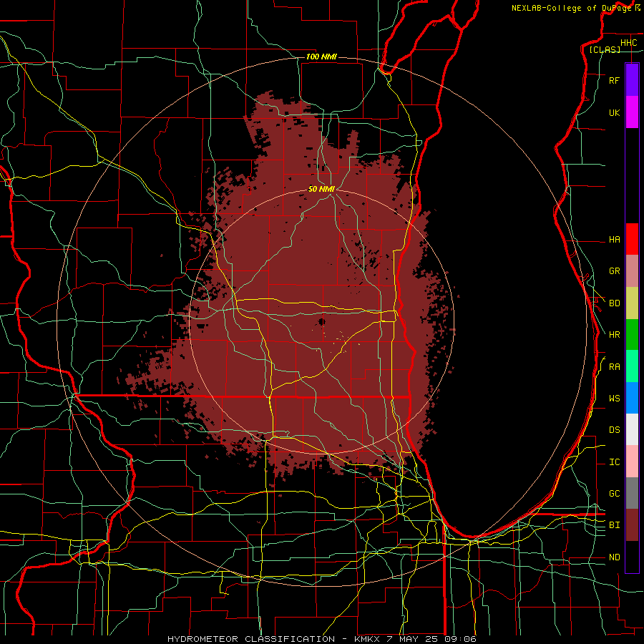The image size is (644, 644).
Task: Click the UK legend label
Action: pos(614,112)
